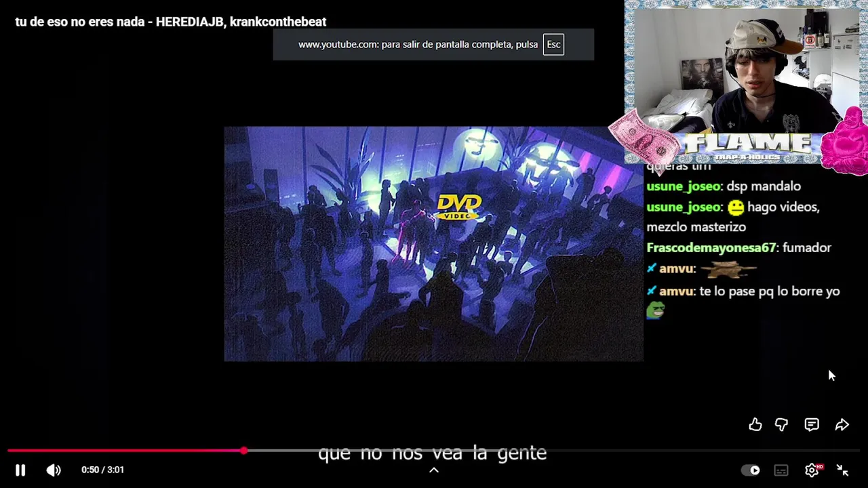868x488 pixels.
Task: Click amvu's 'te lo pase' chat message
Action: [743, 291]
